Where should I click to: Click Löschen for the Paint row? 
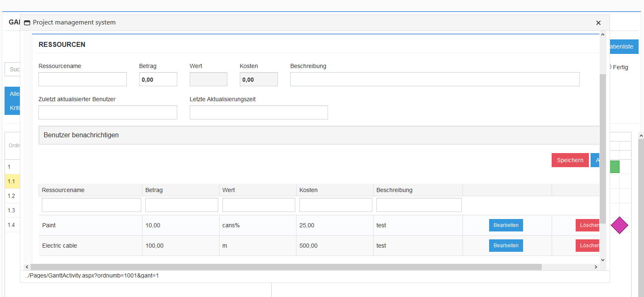click(x=588, y=225)
